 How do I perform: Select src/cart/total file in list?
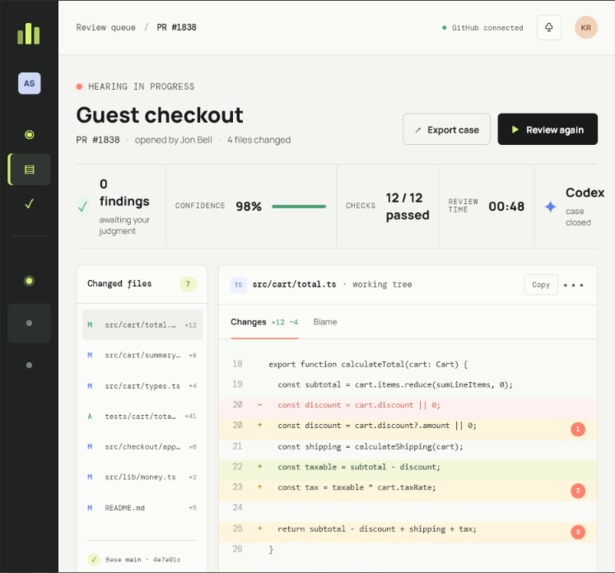click(142, 325)
